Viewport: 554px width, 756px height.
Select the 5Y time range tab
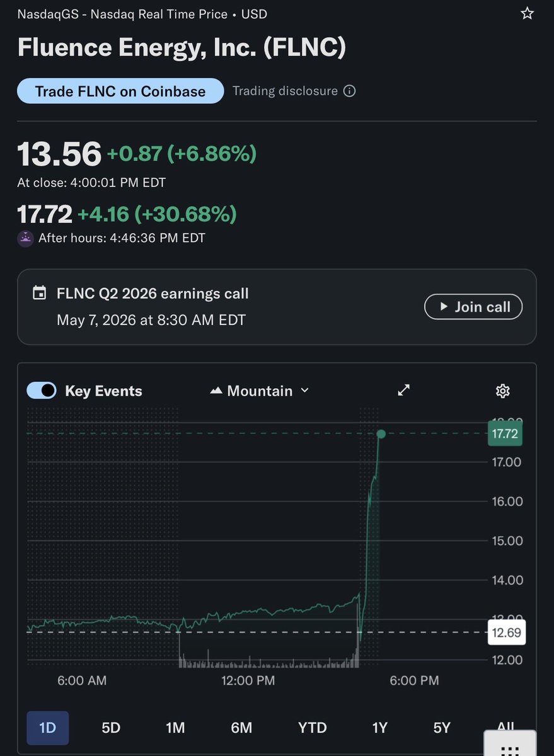(442, 728)
